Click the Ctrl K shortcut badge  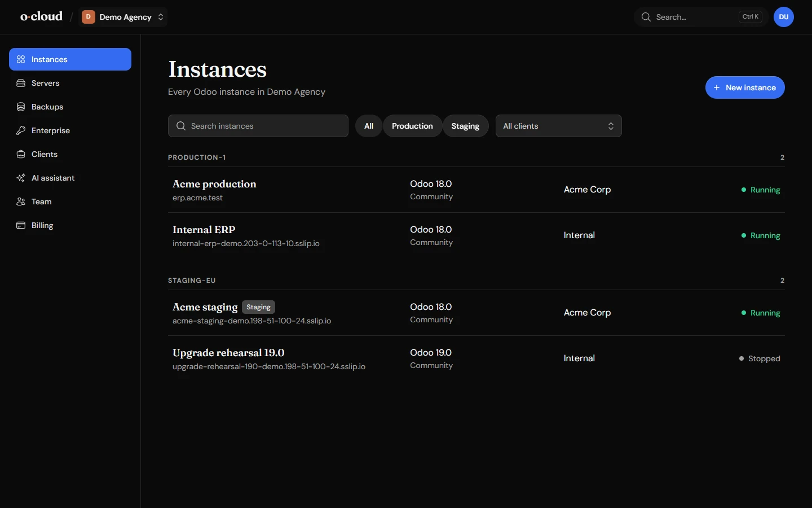coord(751,17)
